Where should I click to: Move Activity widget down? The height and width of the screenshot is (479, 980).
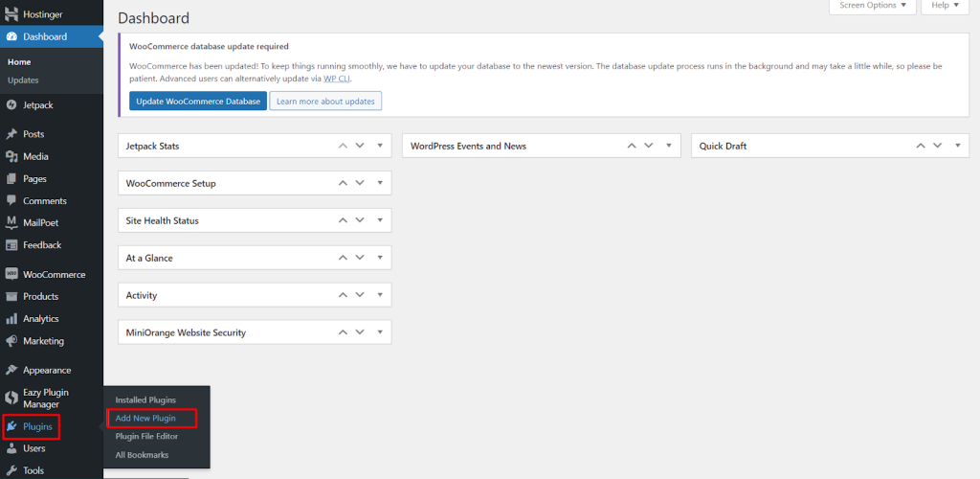tap(360, 294)
